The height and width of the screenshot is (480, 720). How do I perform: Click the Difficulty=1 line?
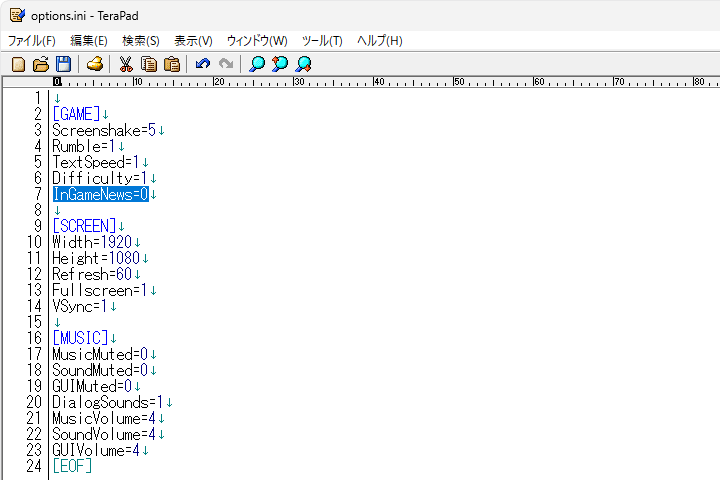pos(100,178)
